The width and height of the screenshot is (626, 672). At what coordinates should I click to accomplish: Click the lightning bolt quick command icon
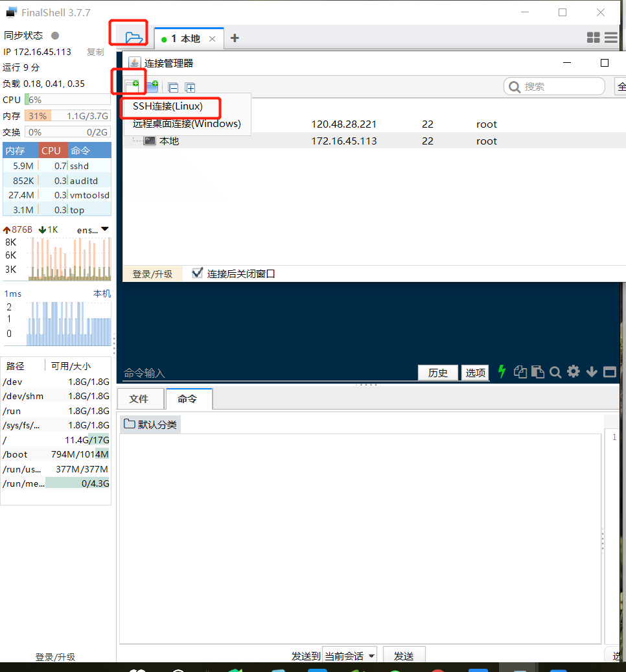[x=502, y=371]
